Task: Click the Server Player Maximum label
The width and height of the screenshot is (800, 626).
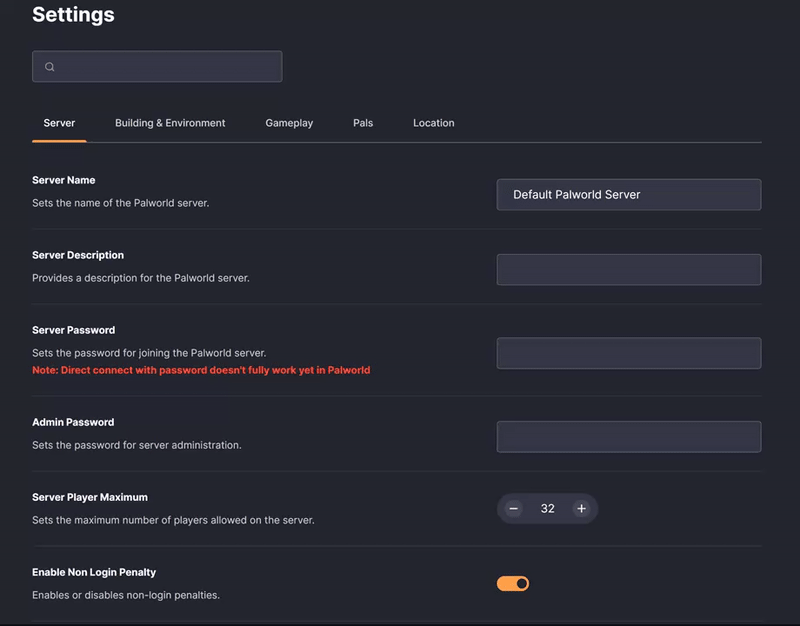Action: tap(90, 497)
